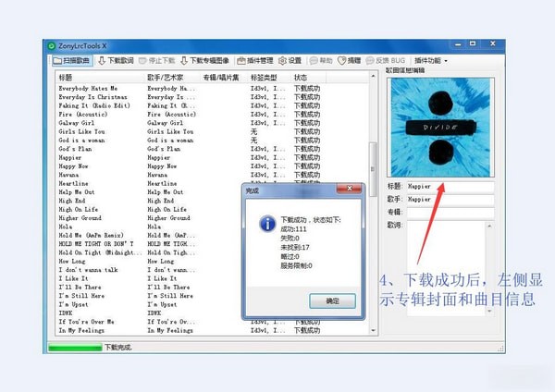
Task: Close the 完成 dialog with red X
Action: tap(349, 189)
